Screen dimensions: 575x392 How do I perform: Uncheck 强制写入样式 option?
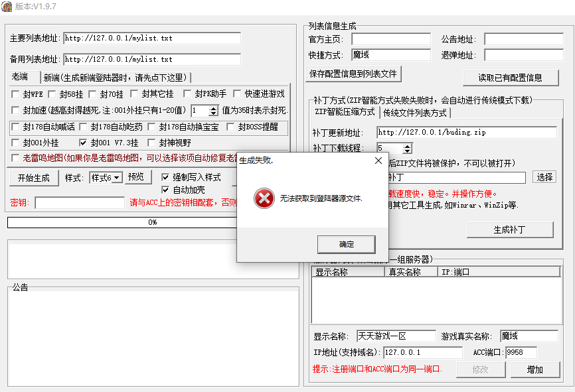click(165, 177)
